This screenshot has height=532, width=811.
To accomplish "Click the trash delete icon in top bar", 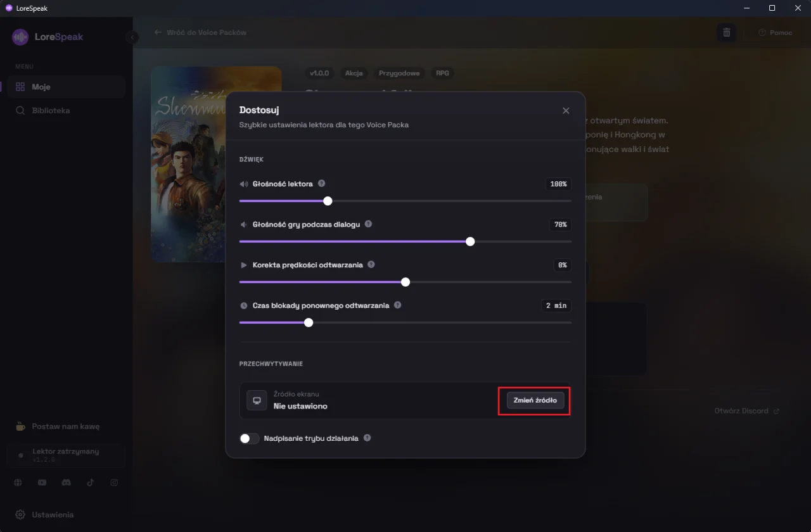I will pyautogui.click(x=727, y=32).
